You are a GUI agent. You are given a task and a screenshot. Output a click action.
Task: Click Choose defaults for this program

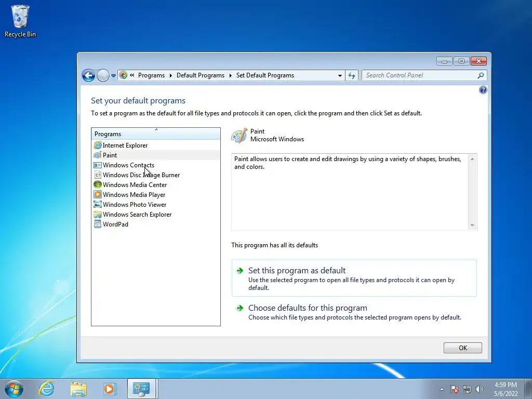[x=354, y=312]
